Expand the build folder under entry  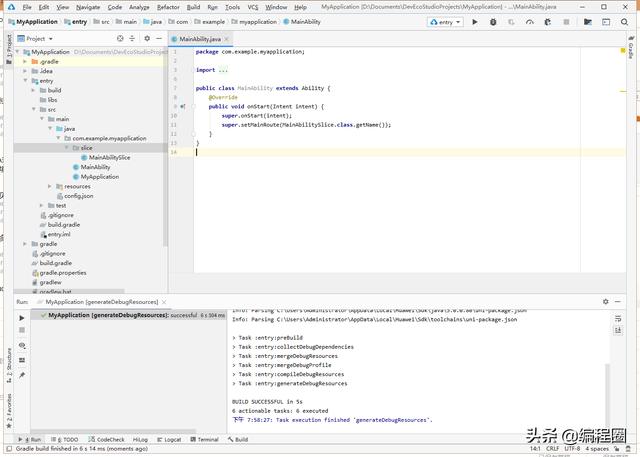click(x=33, y=90)
